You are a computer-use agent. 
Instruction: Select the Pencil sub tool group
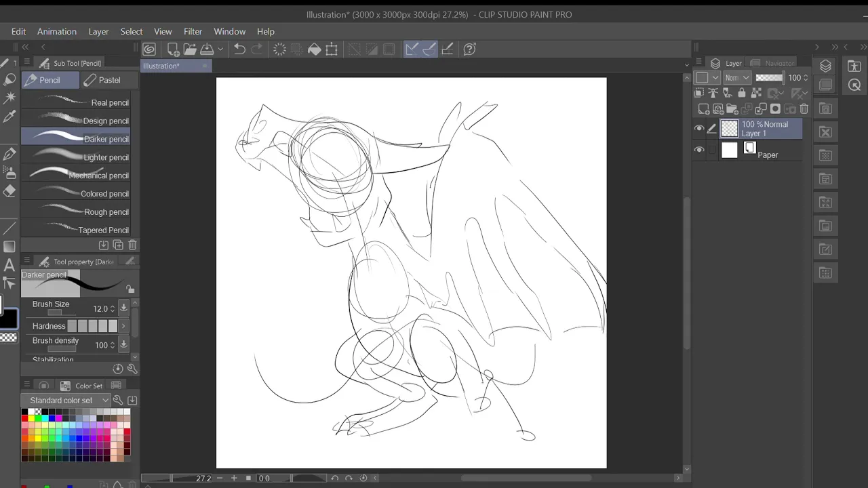coord(50,80)
